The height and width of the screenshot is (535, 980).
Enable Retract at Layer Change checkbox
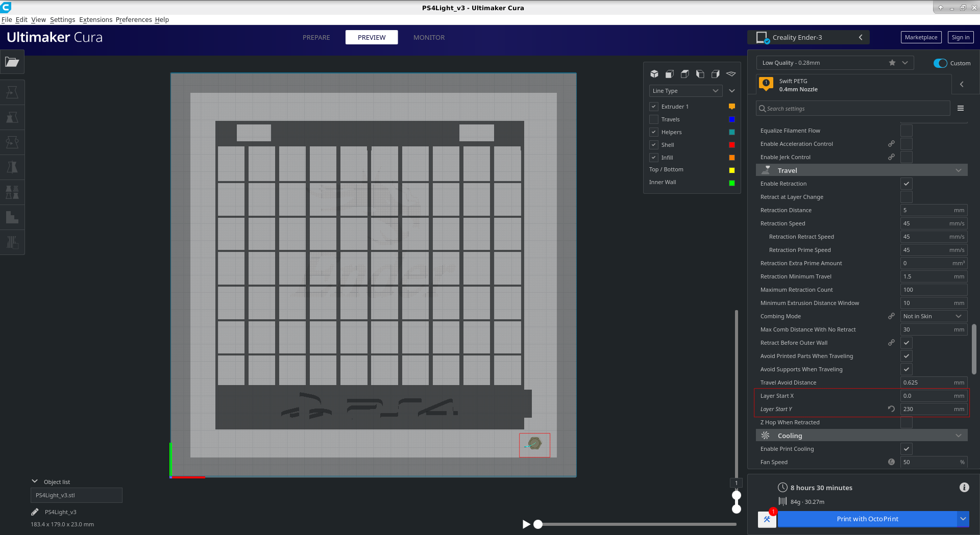[906, 197]
